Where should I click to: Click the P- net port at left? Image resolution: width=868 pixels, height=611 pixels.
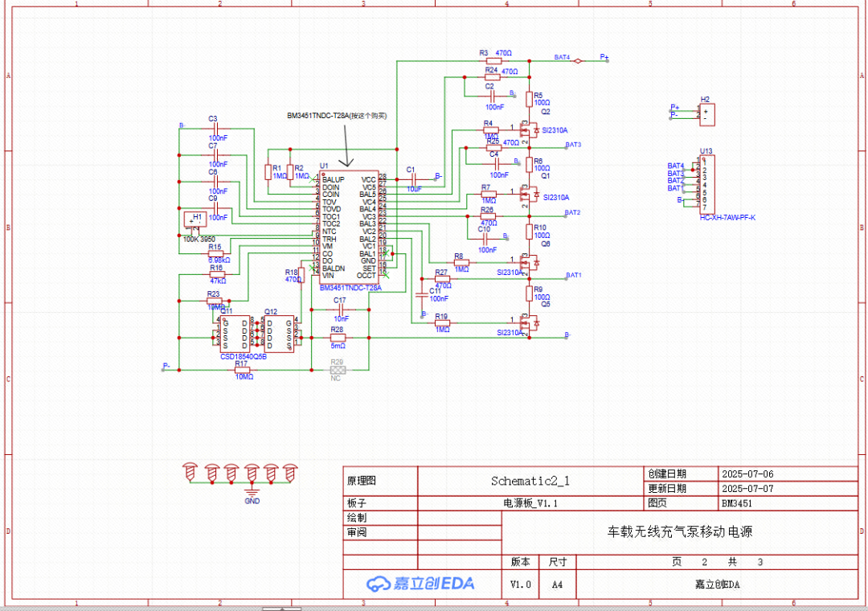coord(166,367)
